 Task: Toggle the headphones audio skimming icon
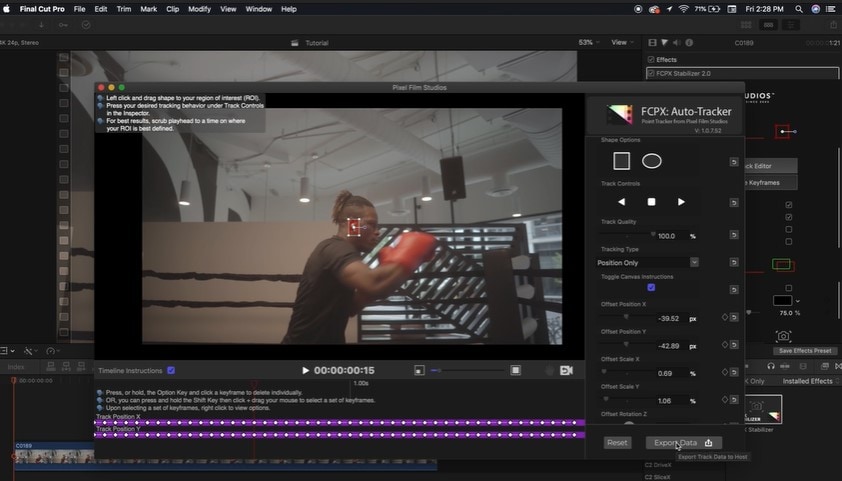pos(771,366)
